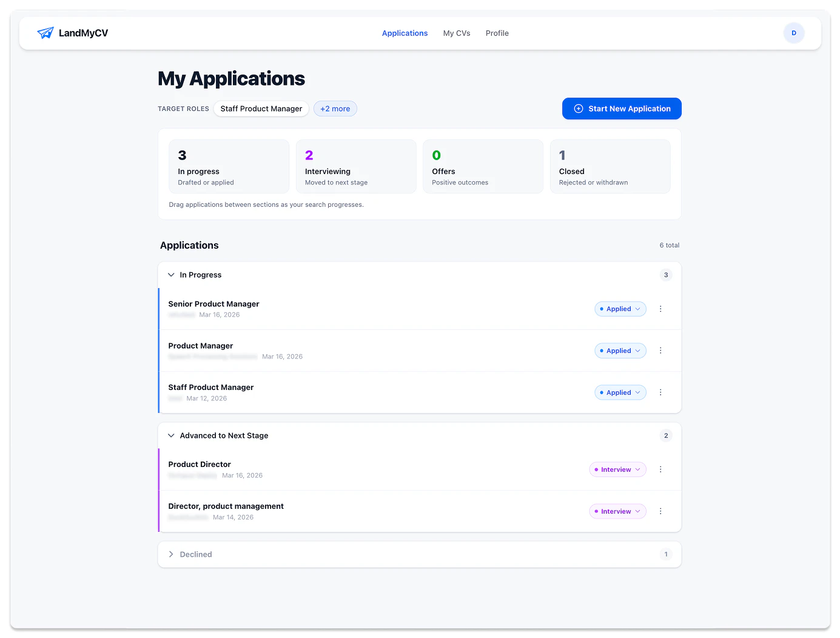
Task: Open the Profile tab
Action: [x=497, y=33]
